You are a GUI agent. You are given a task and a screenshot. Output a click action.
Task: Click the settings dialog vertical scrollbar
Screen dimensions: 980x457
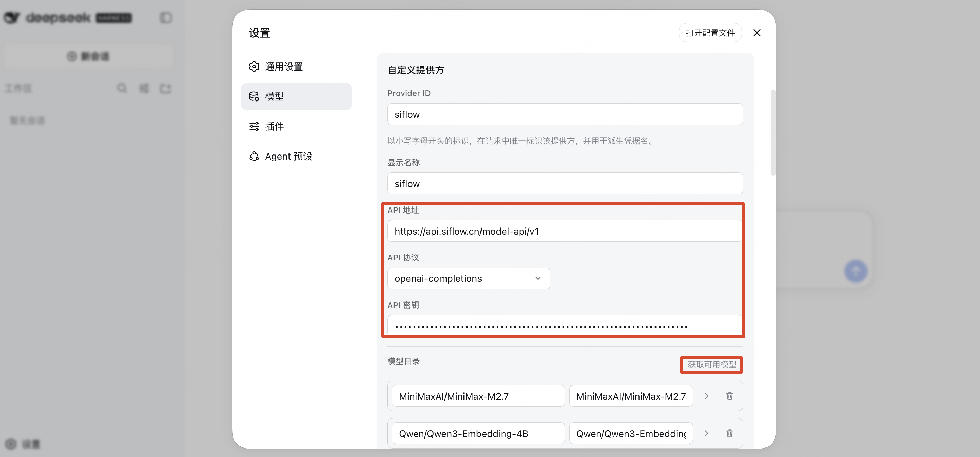coord(773,132)
